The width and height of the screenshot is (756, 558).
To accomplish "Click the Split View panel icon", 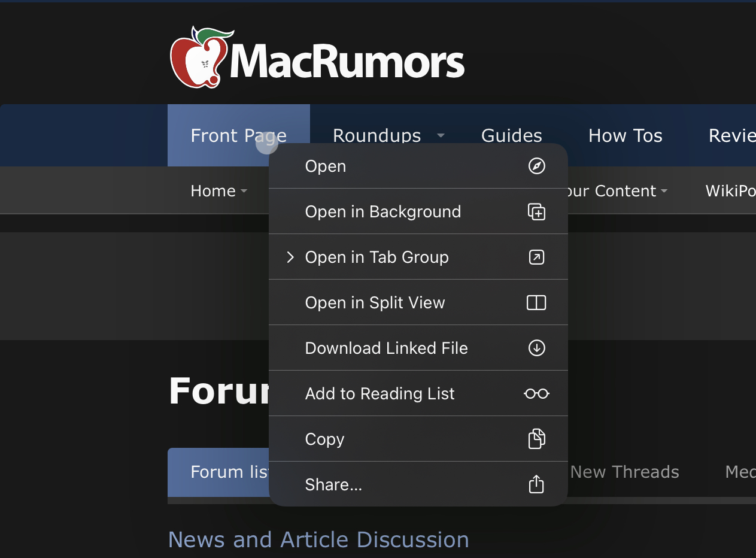I will tap(536, 302).
